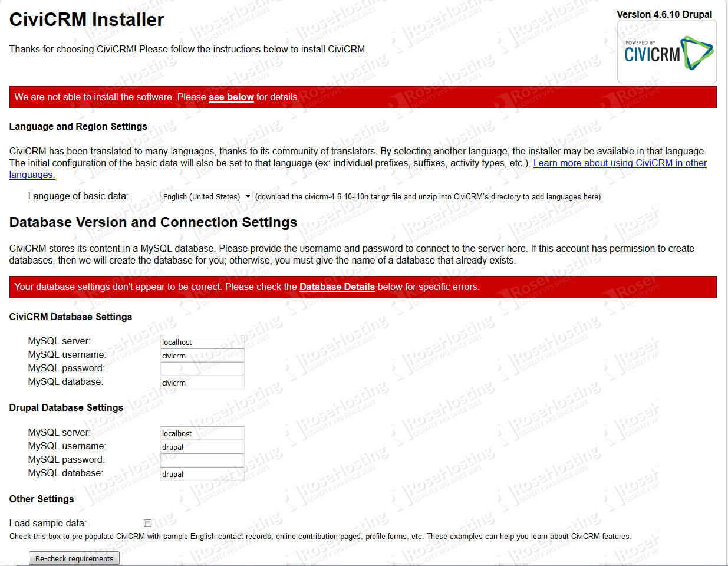Click the CiviCRM logo image

point(667,52)
